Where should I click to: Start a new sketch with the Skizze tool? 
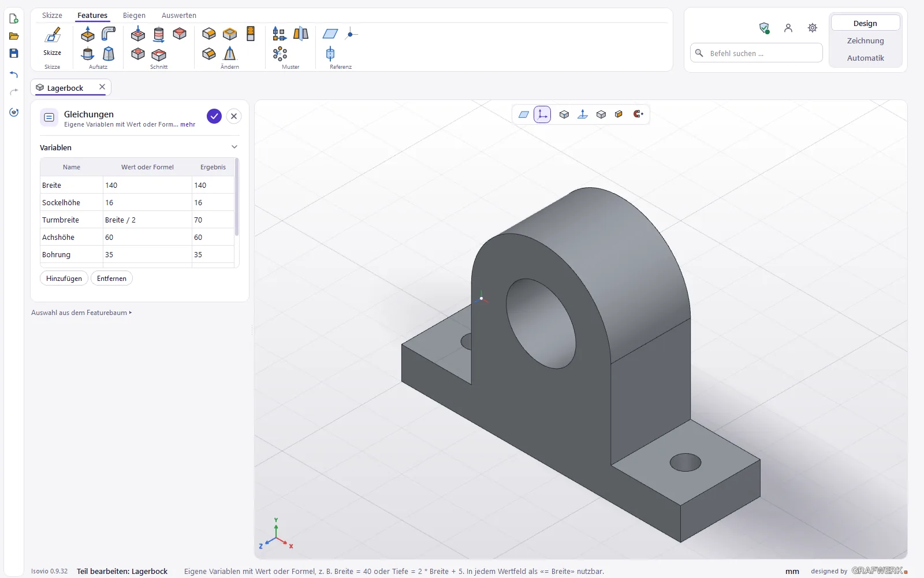(52, 40)
